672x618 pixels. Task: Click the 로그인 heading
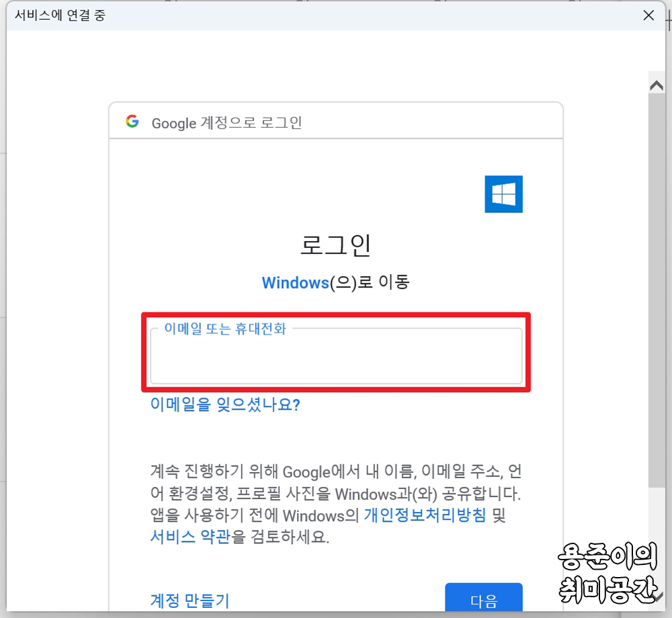point(335,245)
